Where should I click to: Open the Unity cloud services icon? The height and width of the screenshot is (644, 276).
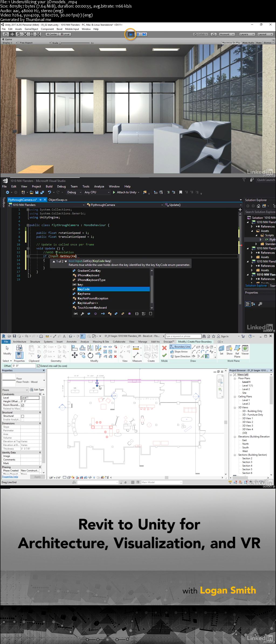click(x=213, y=34)
